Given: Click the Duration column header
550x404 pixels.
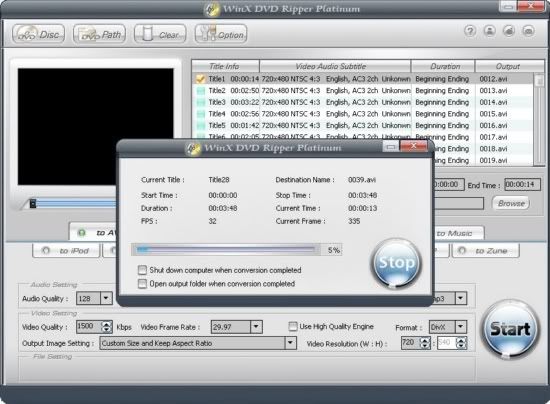Looking at the screenshot, I should click(x=443, y=66).
